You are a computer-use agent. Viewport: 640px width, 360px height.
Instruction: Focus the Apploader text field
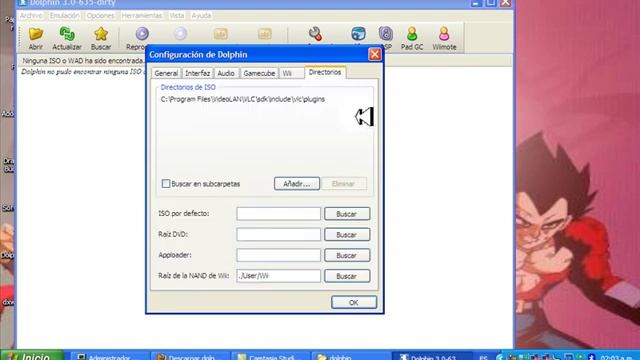(x=278, y=255)
